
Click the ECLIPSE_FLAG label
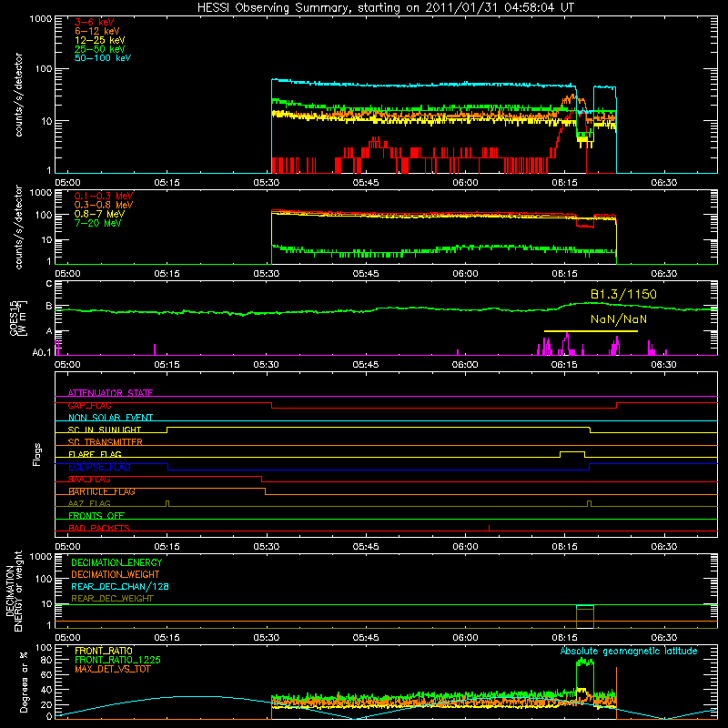pos(99,467)
